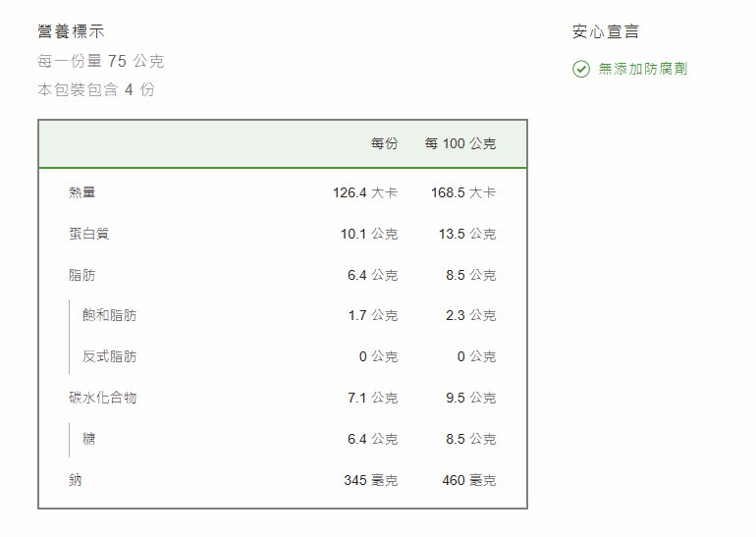
Task: Select the 熱量 row label
Action: pos(82,192)
